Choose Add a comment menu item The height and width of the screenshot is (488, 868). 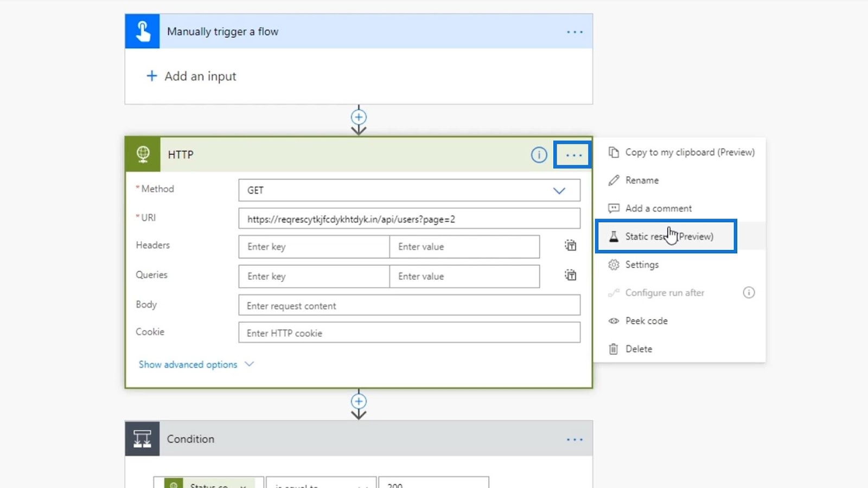click(680, 209)
